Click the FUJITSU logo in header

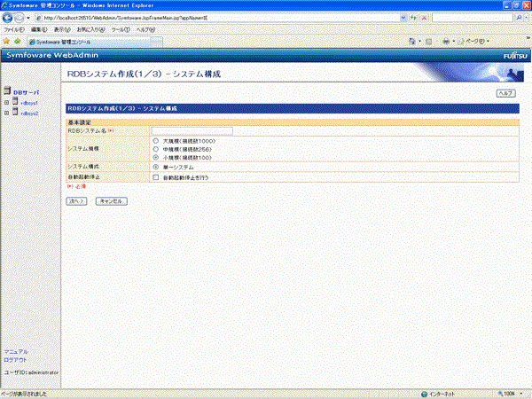pyautogui.click(x=515, y=56)
